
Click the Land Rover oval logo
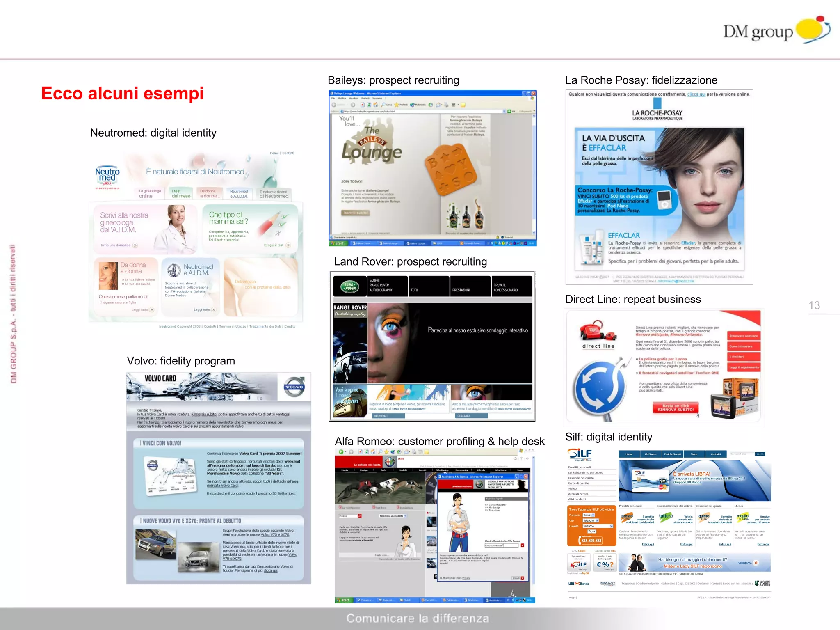tap(350, 286)
